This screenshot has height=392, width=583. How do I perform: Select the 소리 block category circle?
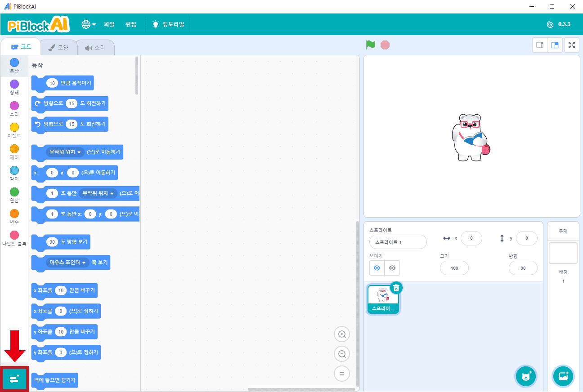[14, 106]
